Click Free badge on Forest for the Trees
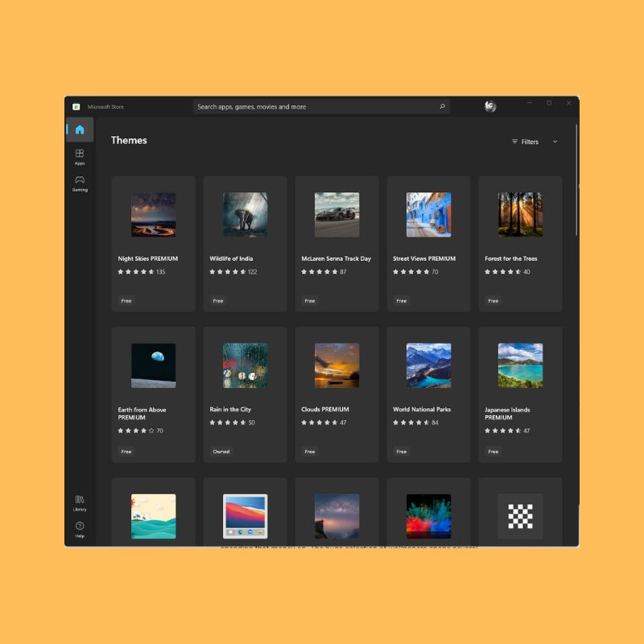The image size is (644, 644). tap(493, 301)
